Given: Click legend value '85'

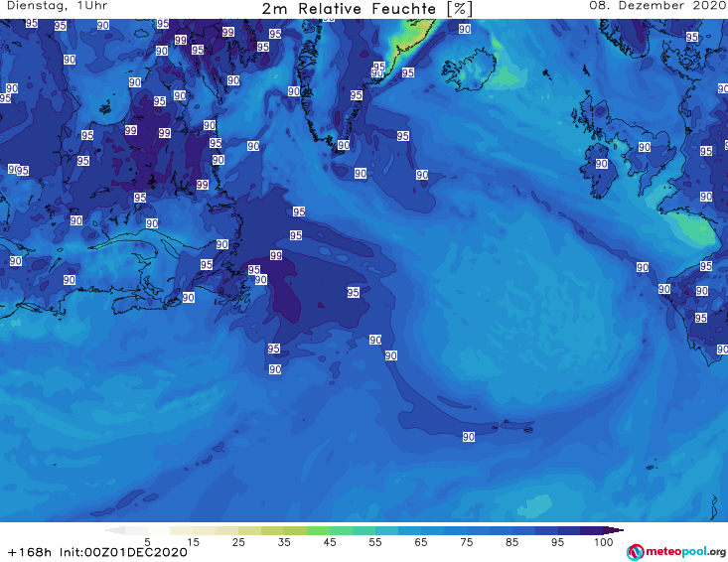Looking at the screenshot, I should coord(511,542).
